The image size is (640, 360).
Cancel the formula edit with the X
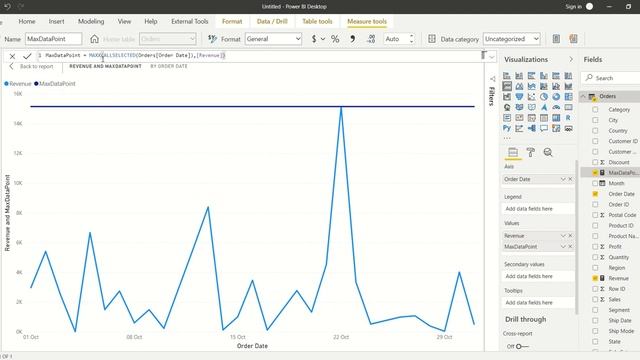12,56
